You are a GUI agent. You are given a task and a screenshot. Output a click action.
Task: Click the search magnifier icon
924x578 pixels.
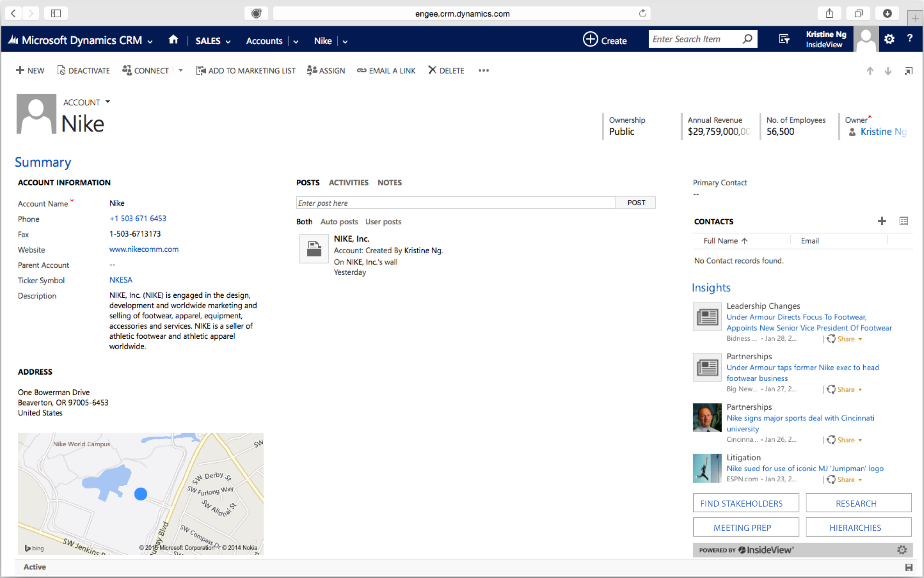(747, 39)
